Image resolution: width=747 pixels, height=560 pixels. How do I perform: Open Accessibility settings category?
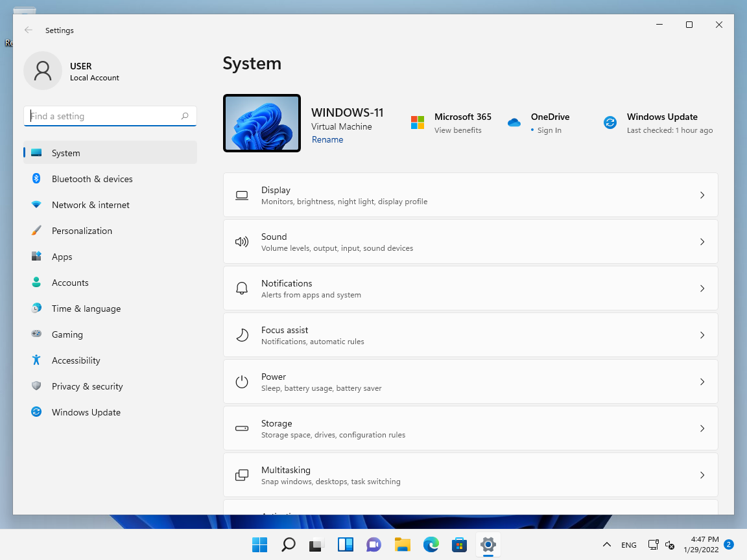click(x=110, y=360)
